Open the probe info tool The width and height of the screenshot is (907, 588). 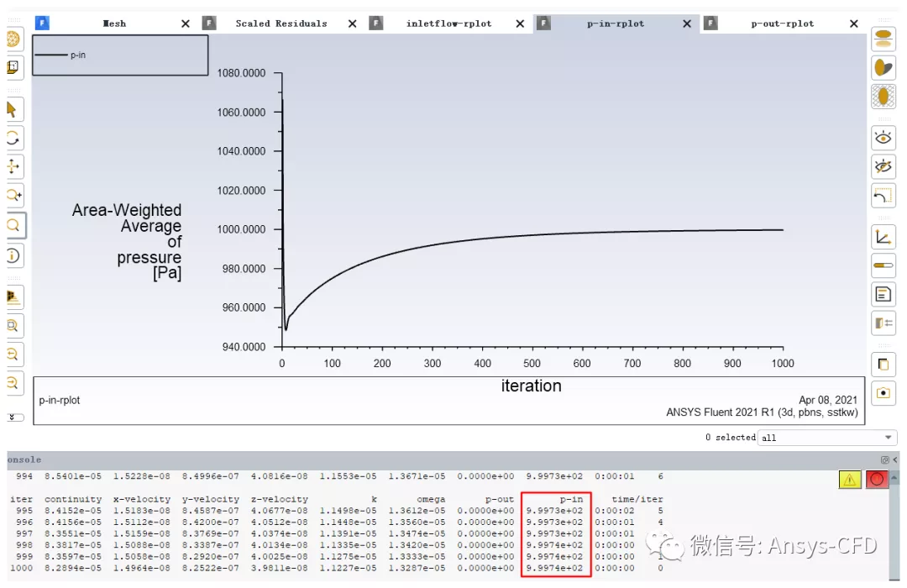click(13, 255)
